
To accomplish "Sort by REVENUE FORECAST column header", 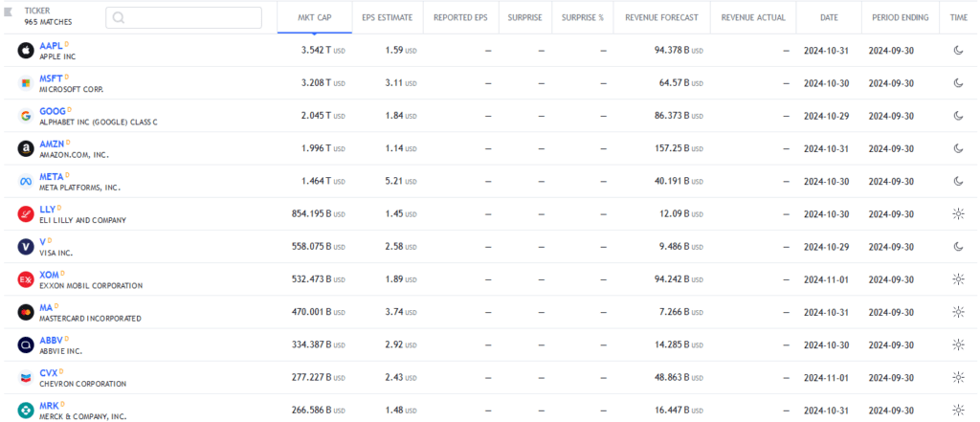I will pyautogui.click(x=661, y=17).
